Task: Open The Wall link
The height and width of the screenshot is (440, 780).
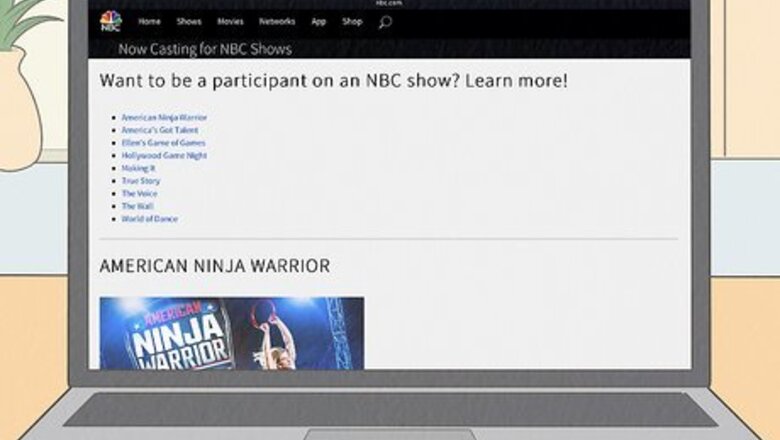Action: (x=138, y=206)
